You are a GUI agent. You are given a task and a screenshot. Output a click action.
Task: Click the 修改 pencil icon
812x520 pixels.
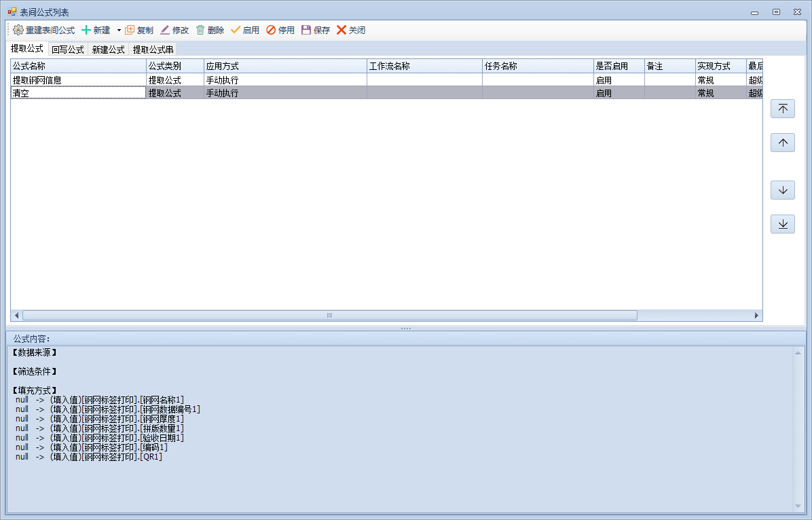pyautogui.click(x=165, y=31)
